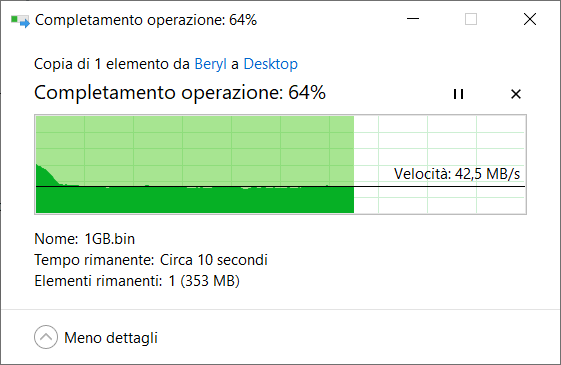Open the Beryl source link
561x365 pixels.
(x=210, y=64)
